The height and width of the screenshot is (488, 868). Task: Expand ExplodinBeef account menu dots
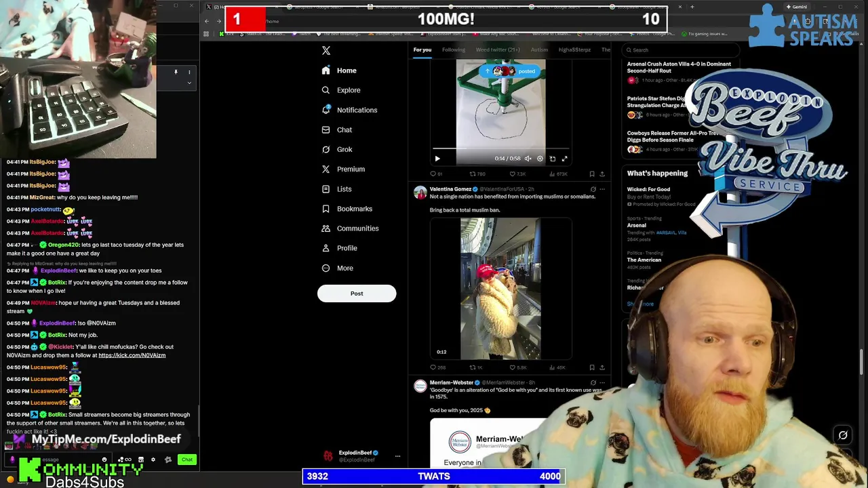pyautogui.click(x=397, y=456)
